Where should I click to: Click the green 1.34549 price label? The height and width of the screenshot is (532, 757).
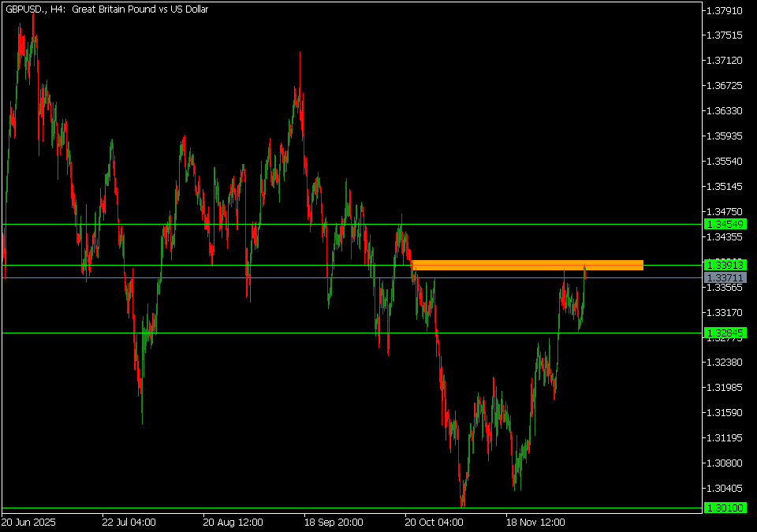[725, 225]
